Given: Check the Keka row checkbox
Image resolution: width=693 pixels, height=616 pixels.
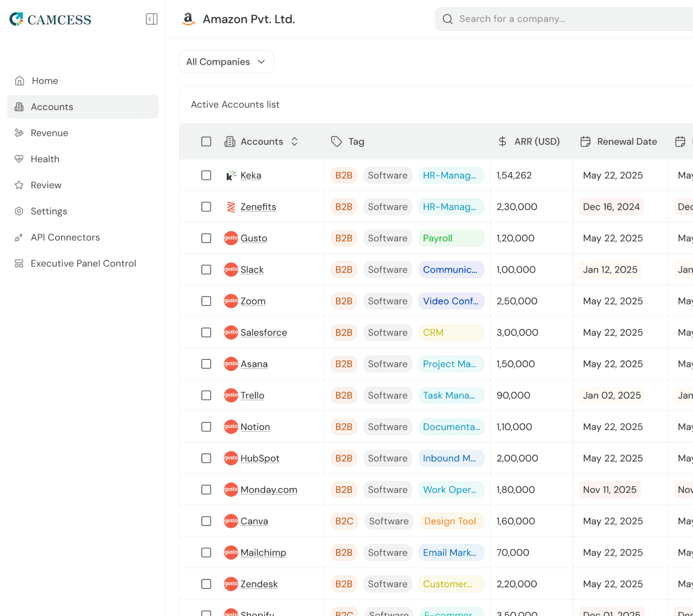Looking at the screenshot, I should point(206,176).
